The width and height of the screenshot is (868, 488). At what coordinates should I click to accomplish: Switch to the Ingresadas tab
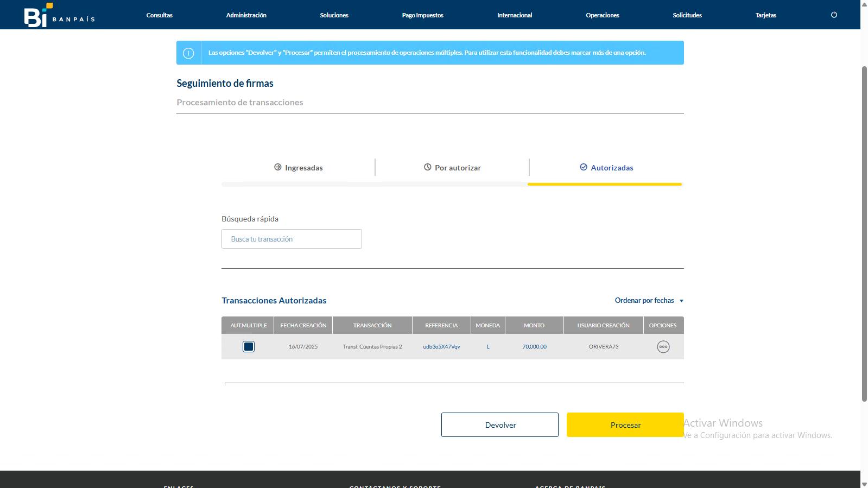[x=298, y=168]
